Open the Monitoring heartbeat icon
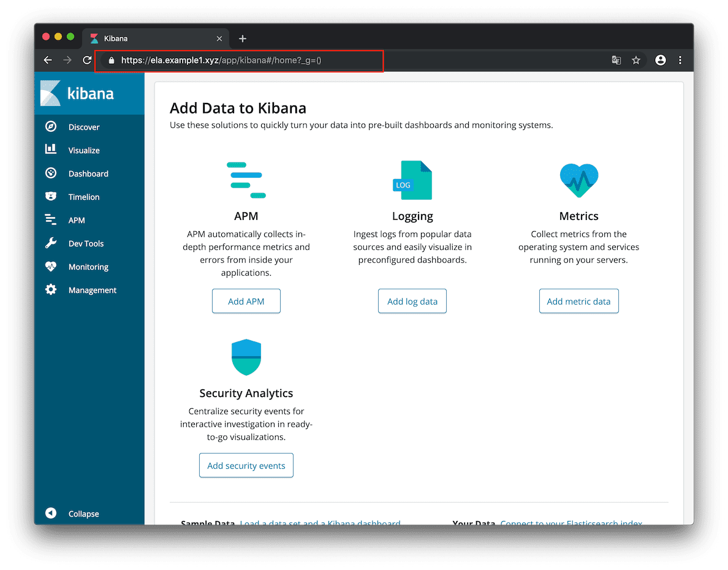 pos(51,266)
